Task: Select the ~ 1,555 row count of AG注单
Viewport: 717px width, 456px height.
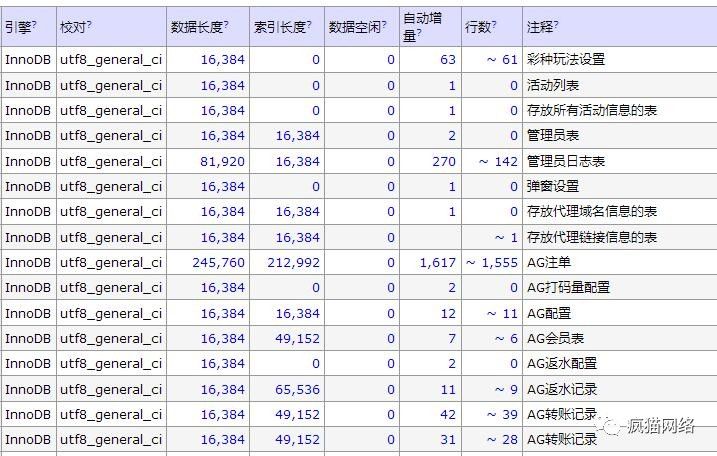Action: 492,263
